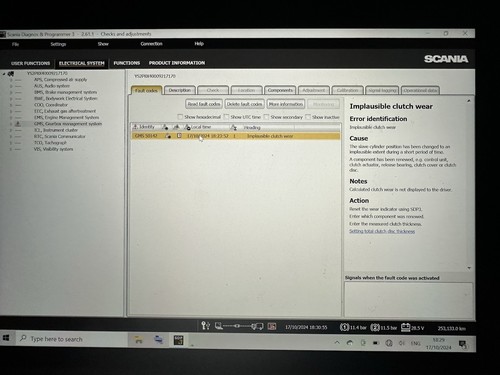Click the circuit 2 brake pressure icon

tap(375, 327)
